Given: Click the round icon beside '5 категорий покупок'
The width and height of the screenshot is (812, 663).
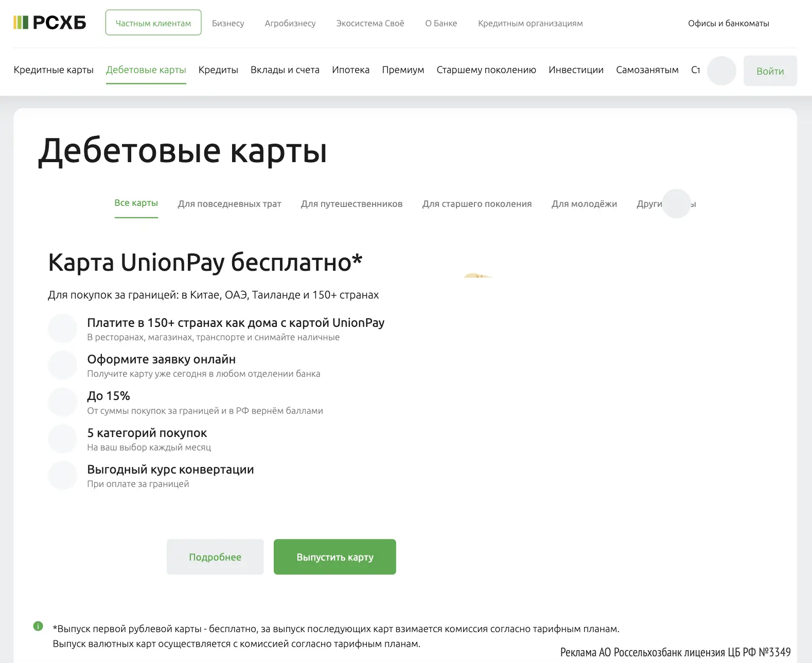Looking at the screenshot, I should pyautogui.click(x=62, y=439).
